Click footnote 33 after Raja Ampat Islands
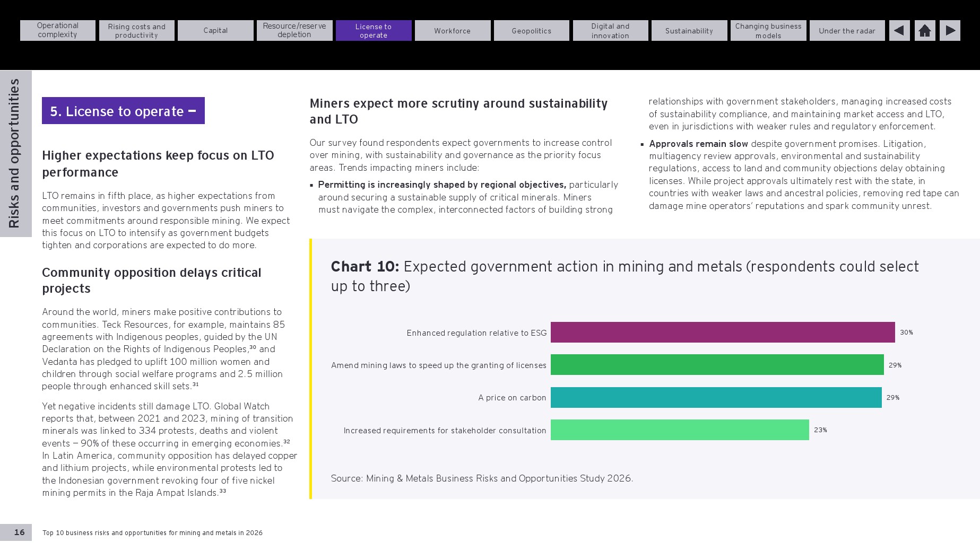The width and height of the screenshot is (980, 551). tap(223, 491)
